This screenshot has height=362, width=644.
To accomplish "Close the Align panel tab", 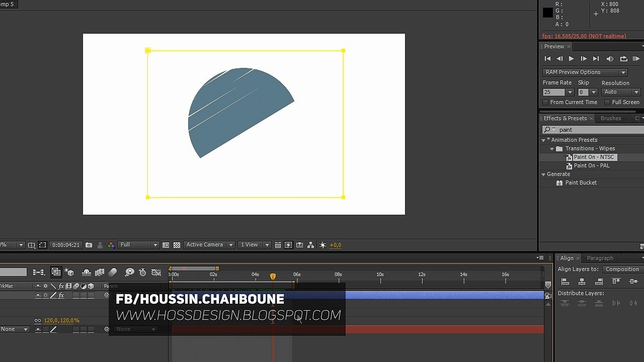I will [578, 258].
